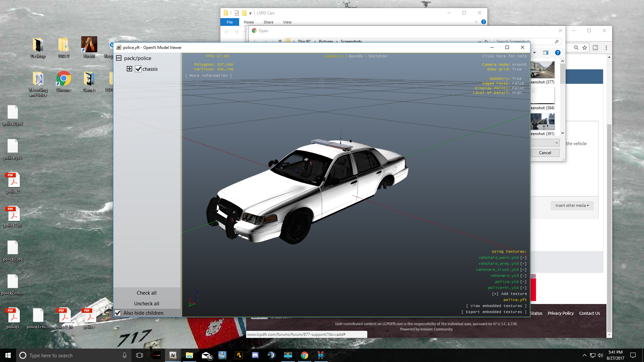The image size is (644, 362).
Task: Expand the chassis tree node
Action: 129,69
